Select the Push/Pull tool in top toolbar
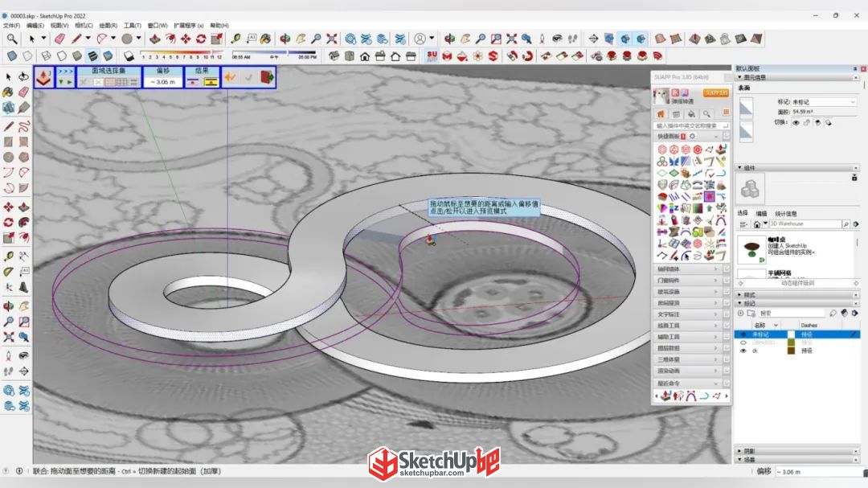Screen dimensions: 868x488 (x=155, y=39)
